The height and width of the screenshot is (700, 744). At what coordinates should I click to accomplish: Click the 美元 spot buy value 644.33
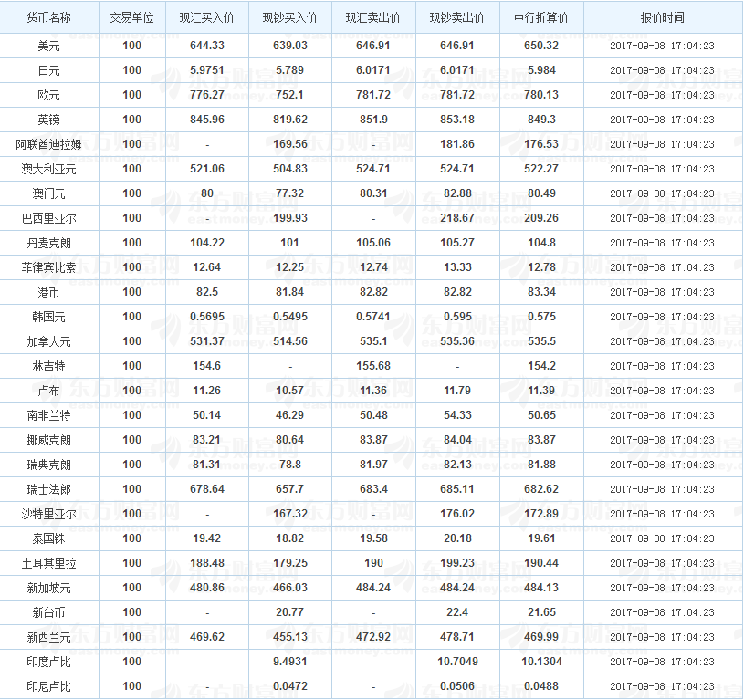pyautogui.click(x=207, y=46)
